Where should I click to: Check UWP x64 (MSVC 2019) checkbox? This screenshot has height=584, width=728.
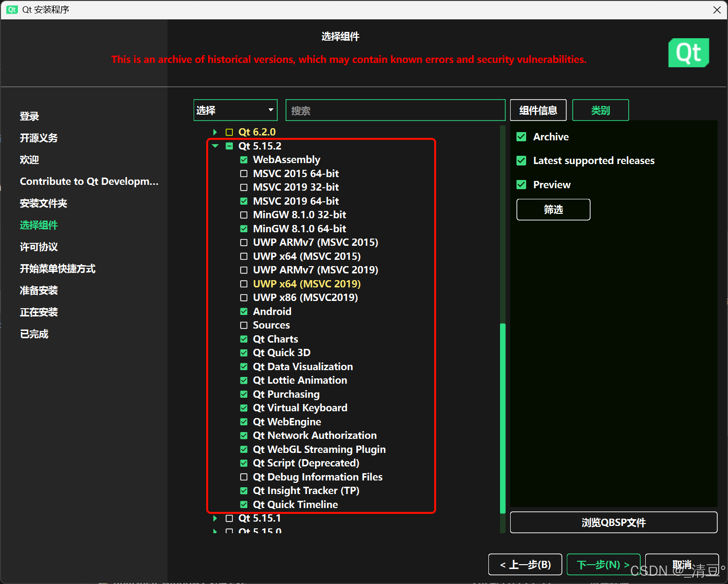244,284
